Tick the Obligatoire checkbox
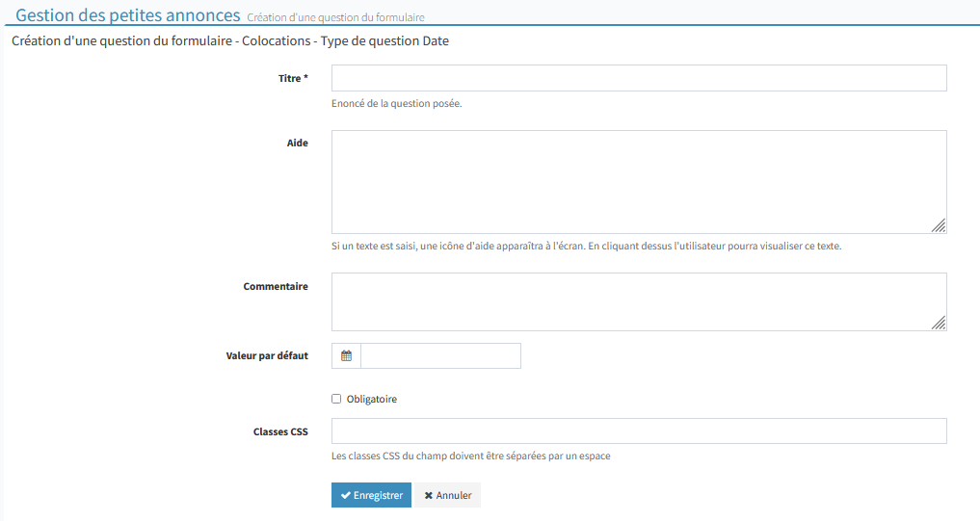Viewport: 980px width, 521px height. [x=336, y=399]
